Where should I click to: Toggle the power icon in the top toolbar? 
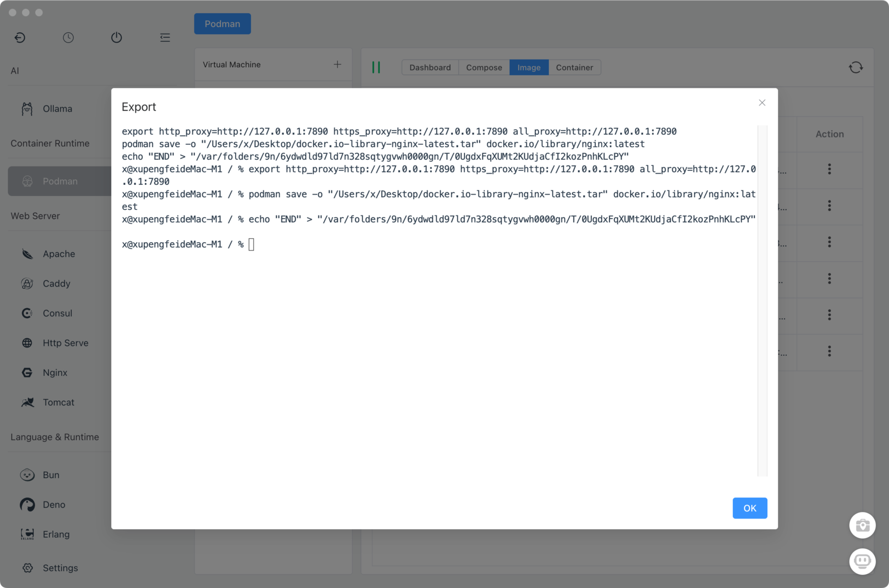point(116,38)
